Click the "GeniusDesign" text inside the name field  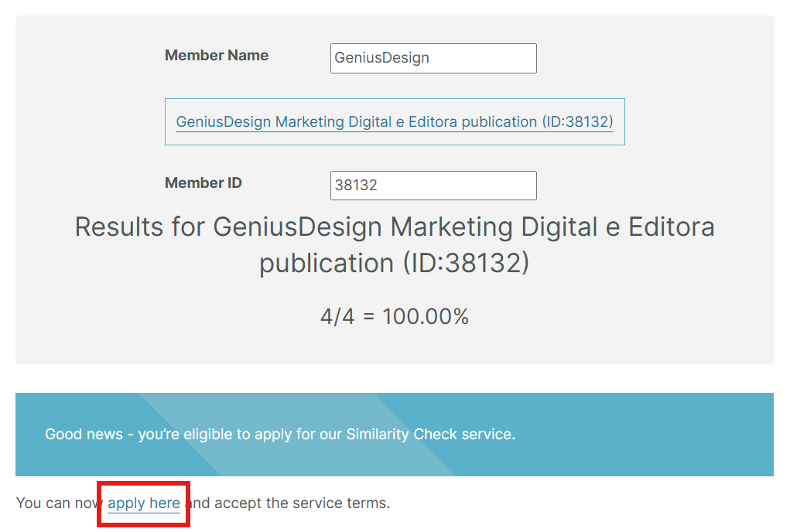point(381,58)
